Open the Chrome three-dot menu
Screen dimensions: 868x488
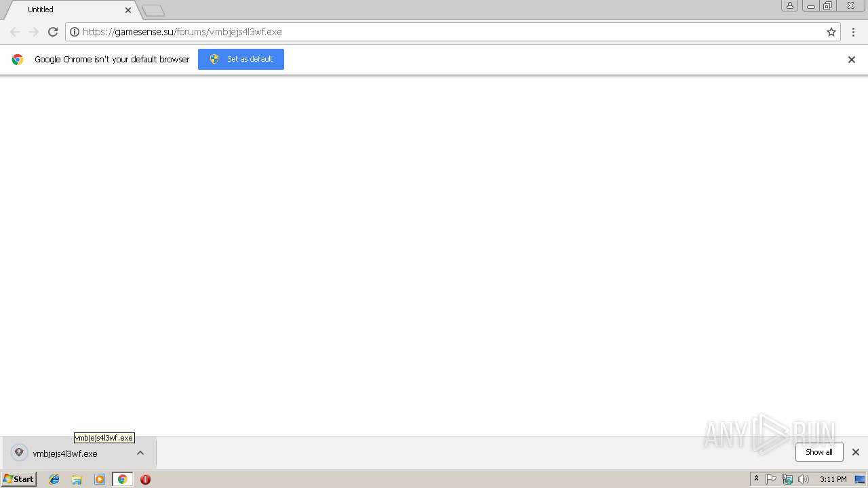click(x=854, y=32)
